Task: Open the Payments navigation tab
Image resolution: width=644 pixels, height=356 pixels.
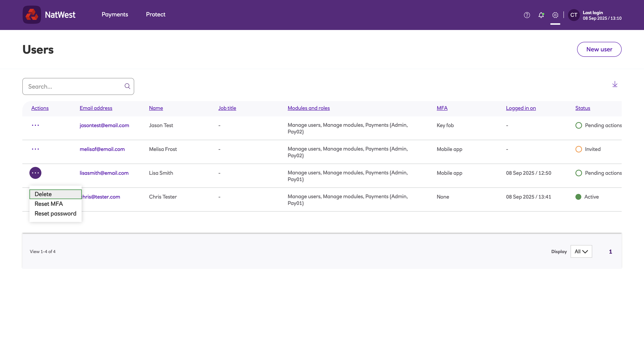Action: coord(115,15)
